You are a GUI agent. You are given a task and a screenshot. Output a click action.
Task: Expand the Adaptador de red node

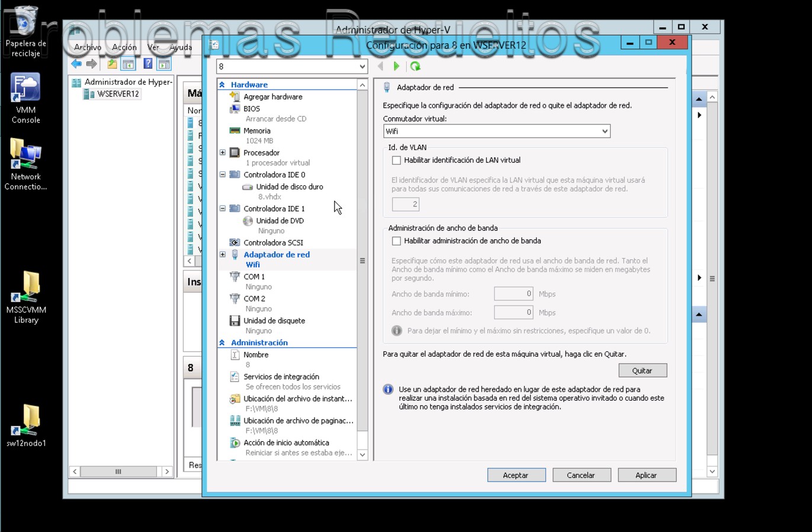[223, 255]
